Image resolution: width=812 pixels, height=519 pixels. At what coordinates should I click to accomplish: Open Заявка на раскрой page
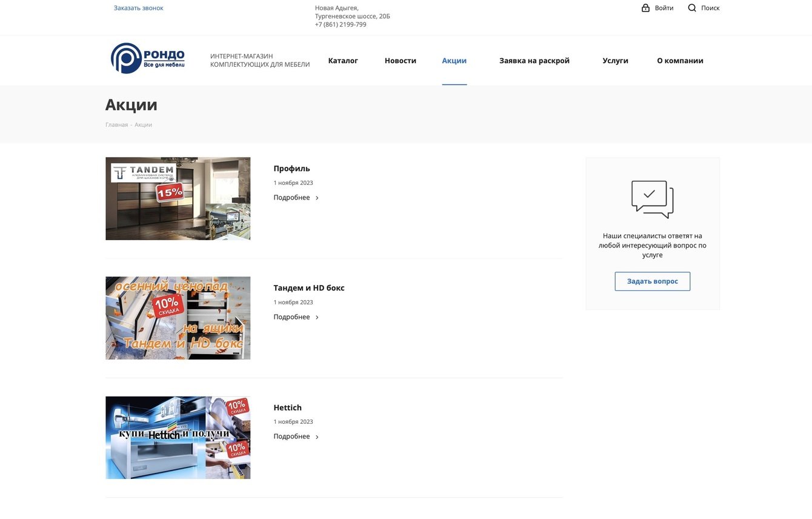534,61
